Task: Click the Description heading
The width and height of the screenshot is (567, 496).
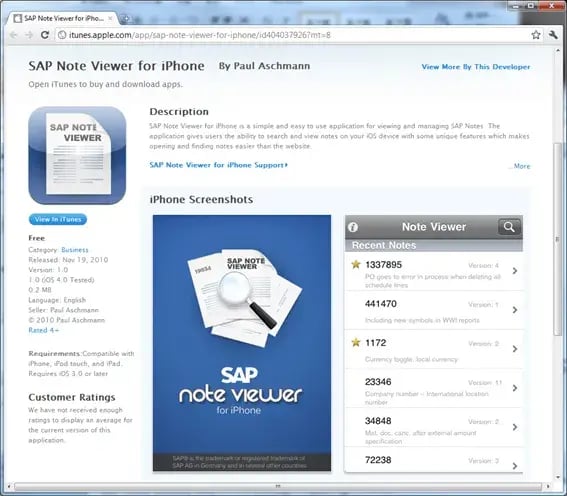Action: (179, 112)
